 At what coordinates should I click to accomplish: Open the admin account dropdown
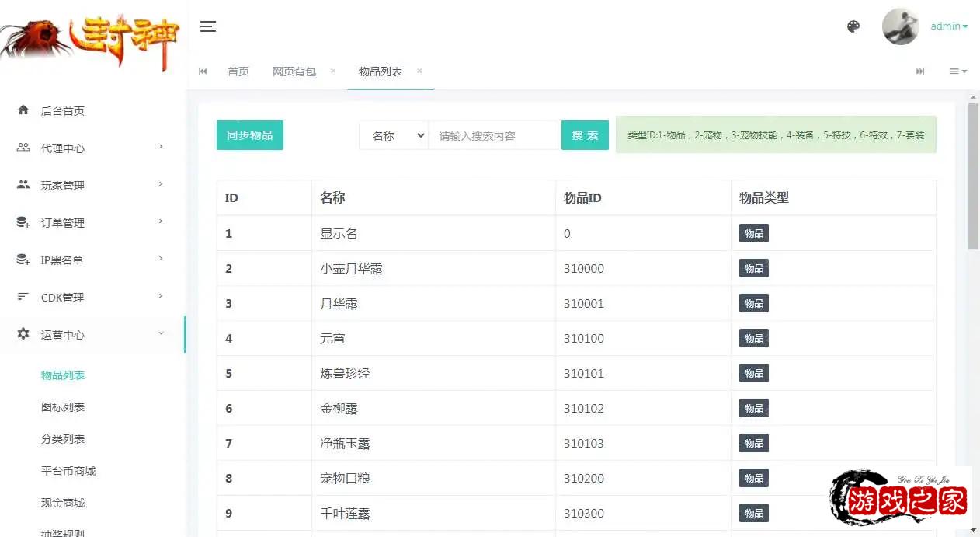point(949,26)
